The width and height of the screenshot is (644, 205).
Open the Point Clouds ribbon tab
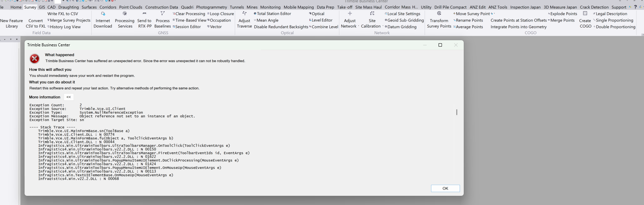coord(131,7)
